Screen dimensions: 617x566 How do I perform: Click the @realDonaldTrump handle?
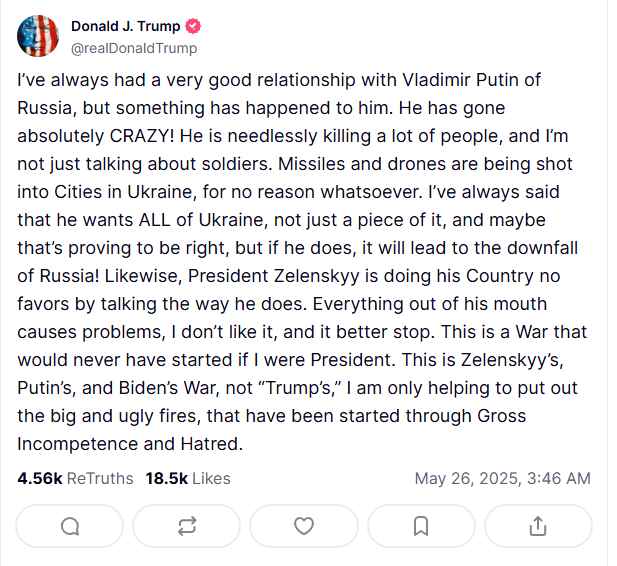(x=134, y=48)
